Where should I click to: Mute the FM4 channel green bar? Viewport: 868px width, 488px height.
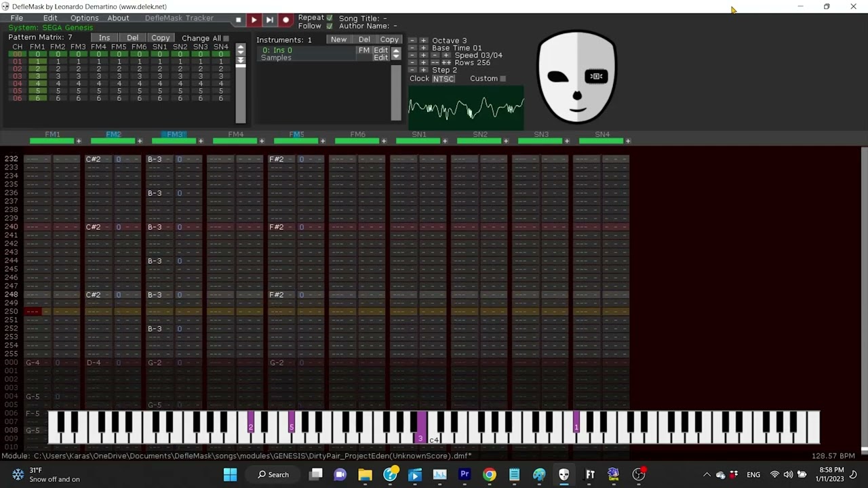click(x=235, y=141)
